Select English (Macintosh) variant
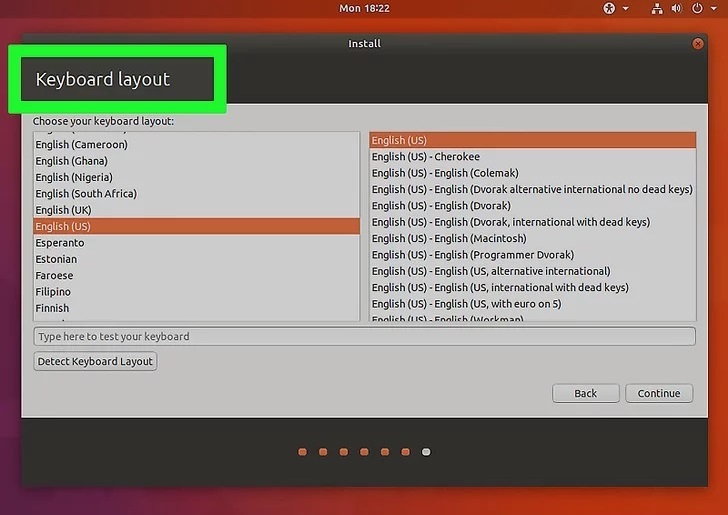This screenshot has height=515, width=728. (x=533, y=238)
